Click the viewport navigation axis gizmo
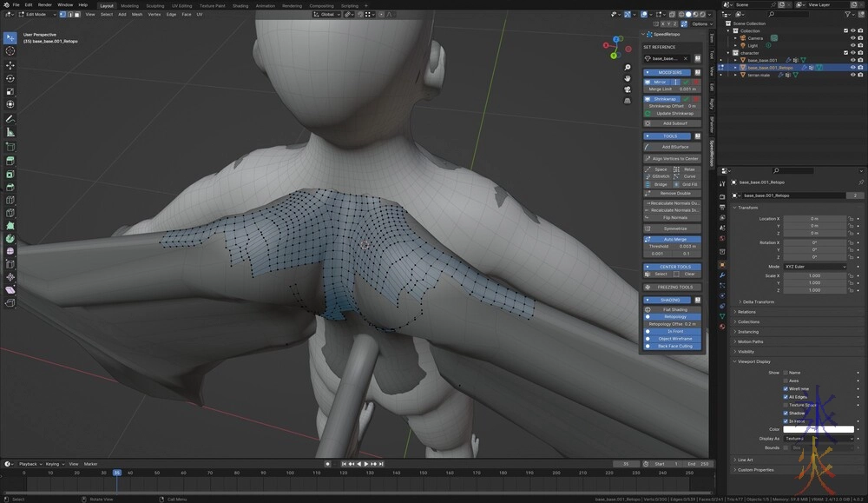Image resolution: width=868 pixels, height=503 pixels. [x=617, y=45]
